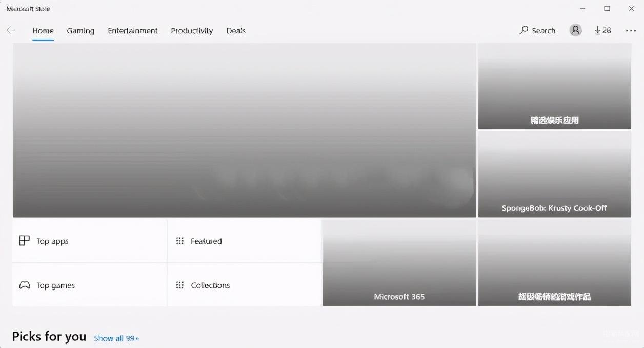The width and height of the screenshot is (644, 348).
Task: Click the Featured dots icon
Action: pyautogui.click(x=180, y=241)
